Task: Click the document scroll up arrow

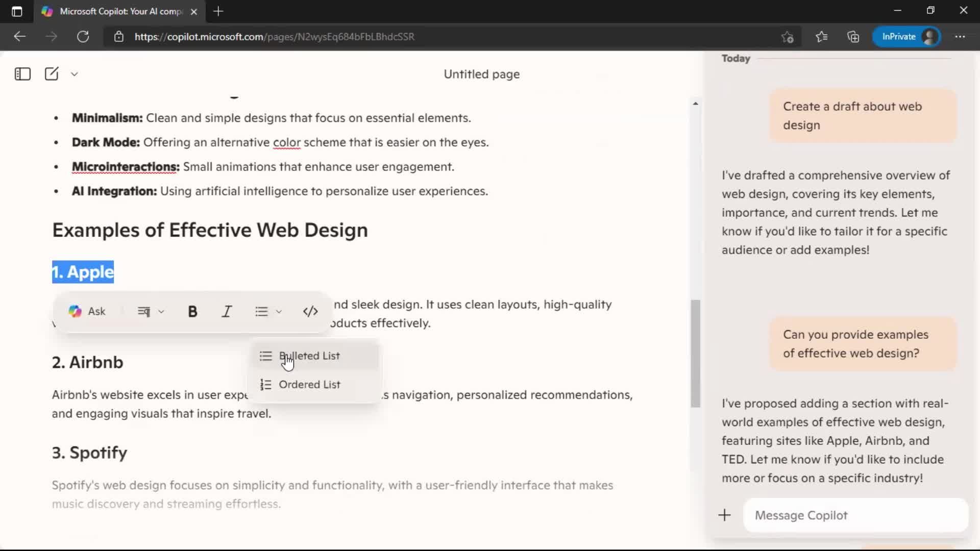Action: pos(695,104)
